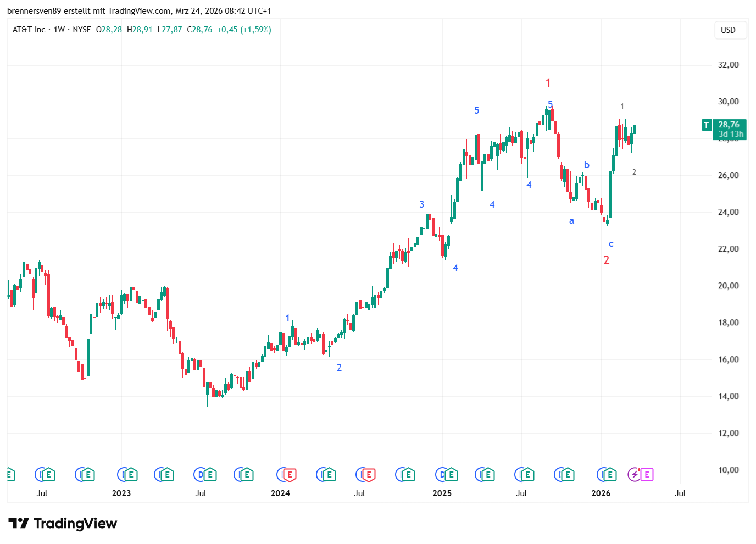Click the TradingView.com text in the header

[x=139, y=11]
